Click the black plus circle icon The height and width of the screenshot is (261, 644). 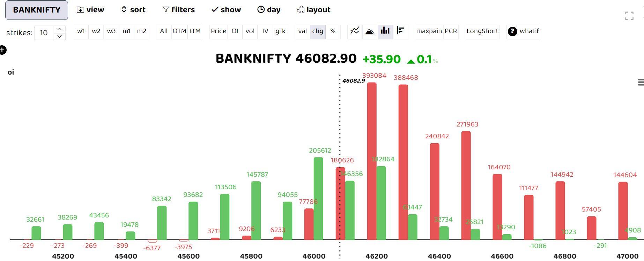pos(3,50)
